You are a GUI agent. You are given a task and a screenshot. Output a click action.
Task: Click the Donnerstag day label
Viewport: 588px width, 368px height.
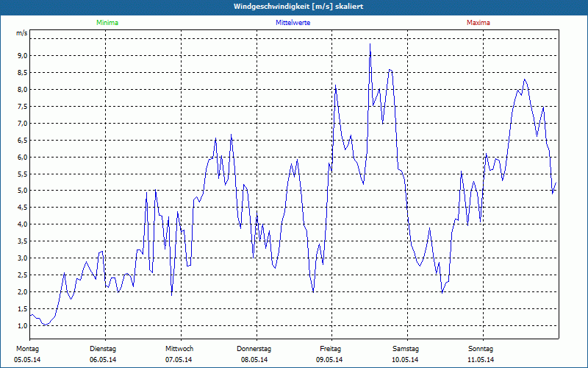254,349
